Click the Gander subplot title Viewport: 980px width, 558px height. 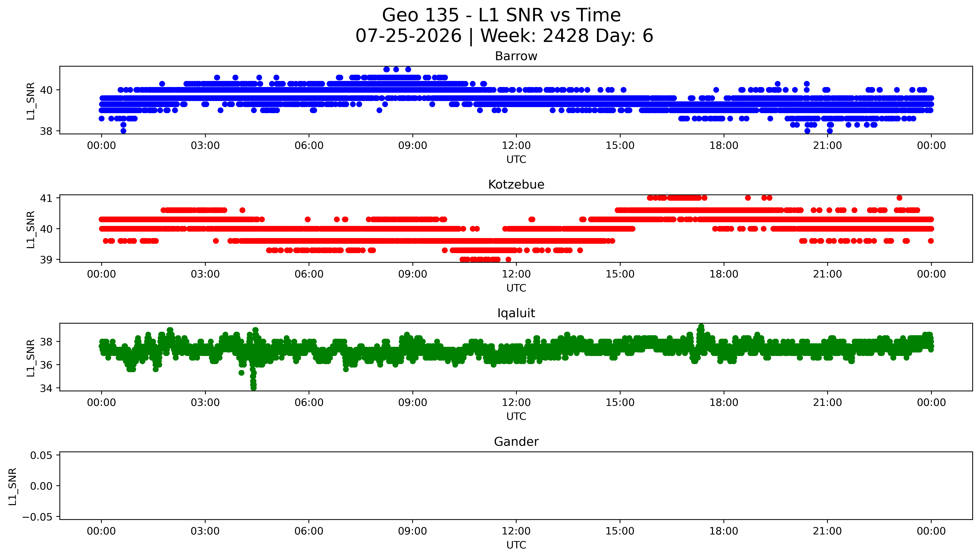516,442
